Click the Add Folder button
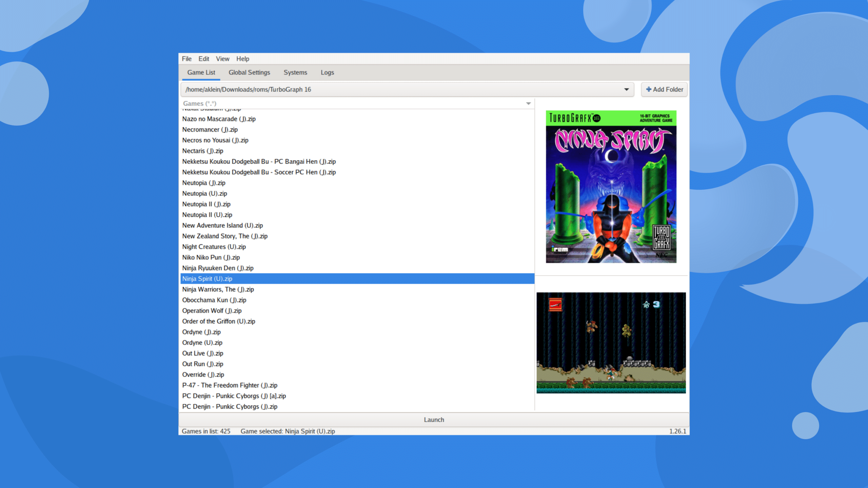The image size is (868, 488). [664, 89]
